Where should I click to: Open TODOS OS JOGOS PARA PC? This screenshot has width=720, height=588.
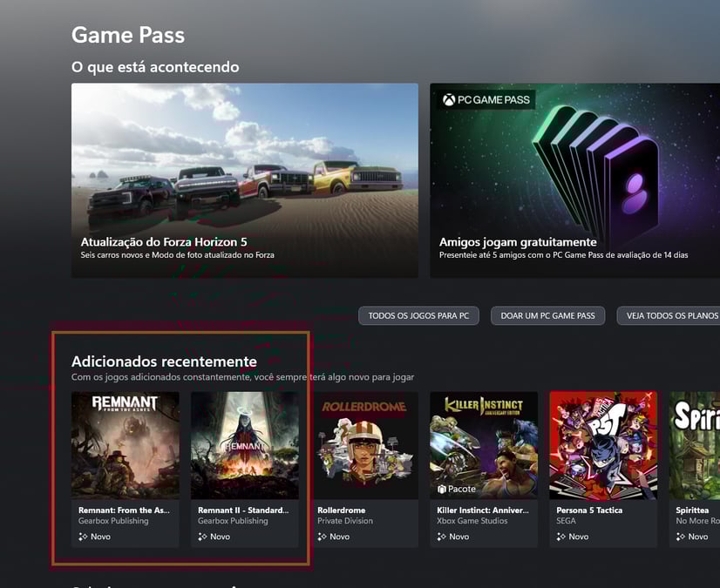pyautogui.click(x=418, y=316)
